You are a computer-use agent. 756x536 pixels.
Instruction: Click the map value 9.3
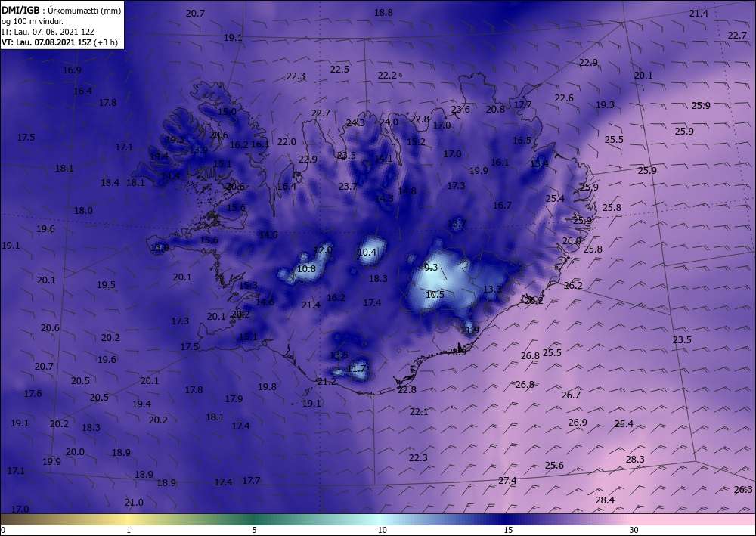coord(431,268)
